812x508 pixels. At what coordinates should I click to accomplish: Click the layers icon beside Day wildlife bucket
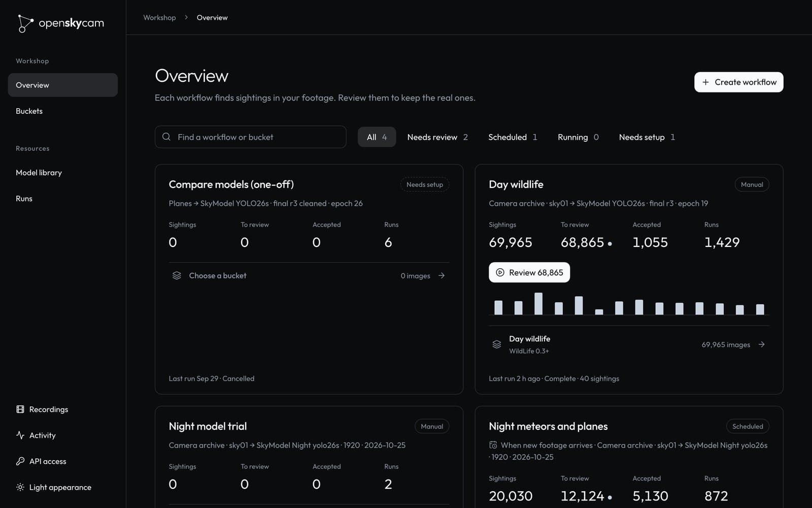497,344
